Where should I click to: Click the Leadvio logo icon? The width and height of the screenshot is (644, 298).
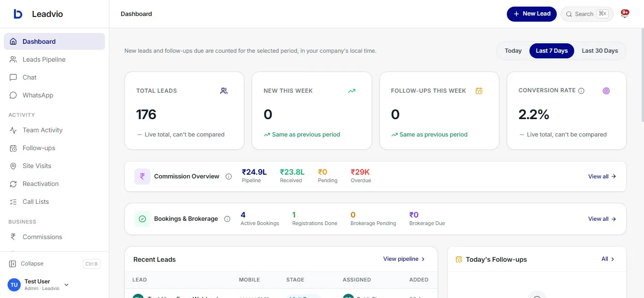click(x=18, y=14)
